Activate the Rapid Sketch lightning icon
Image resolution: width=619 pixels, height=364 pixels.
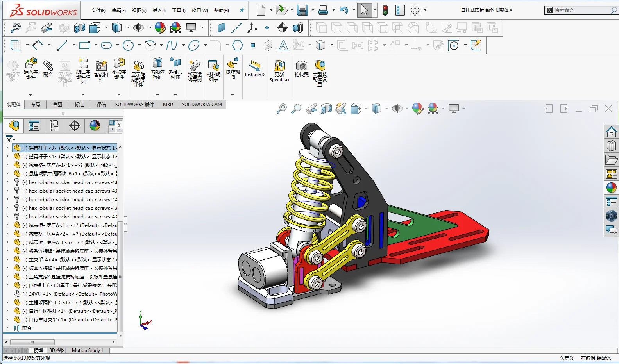476,45
